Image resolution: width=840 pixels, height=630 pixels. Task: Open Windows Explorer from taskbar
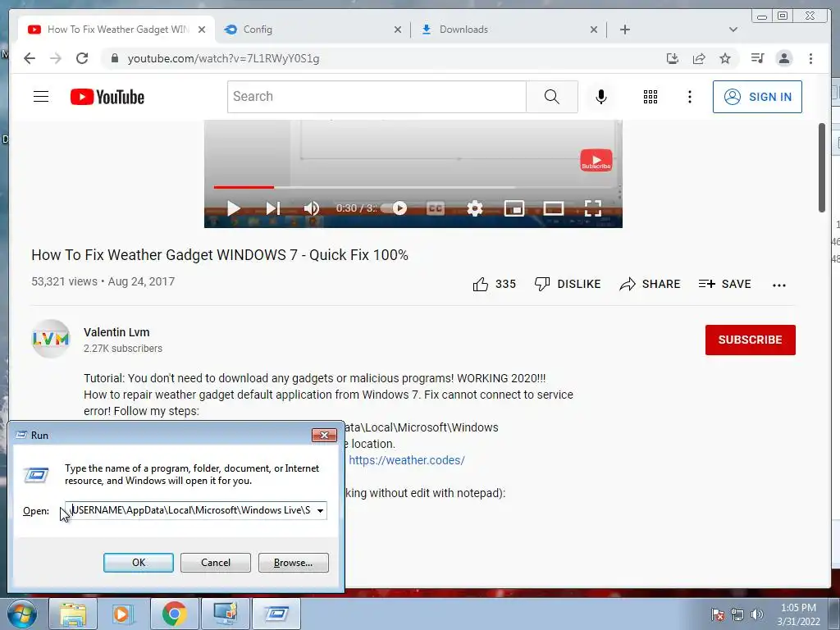73,614
